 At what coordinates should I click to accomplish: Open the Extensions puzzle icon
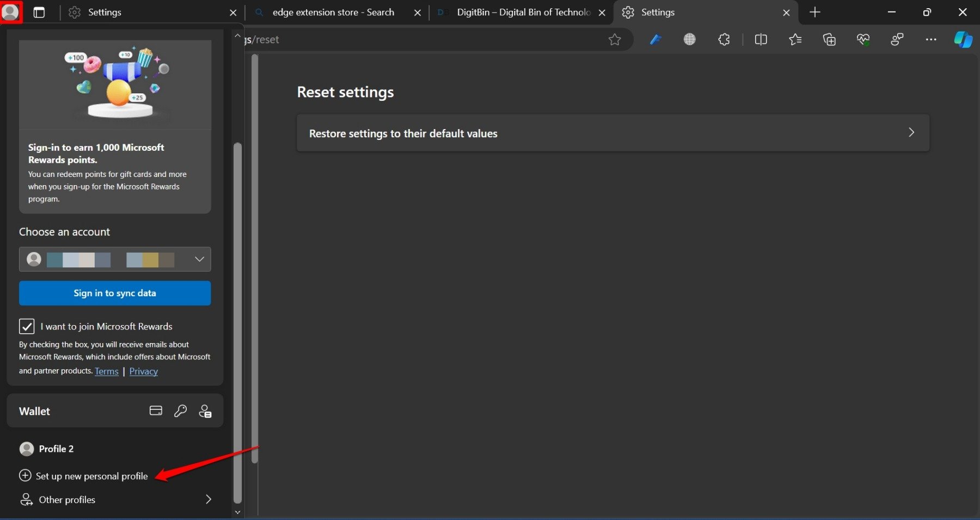coord(724,39)
